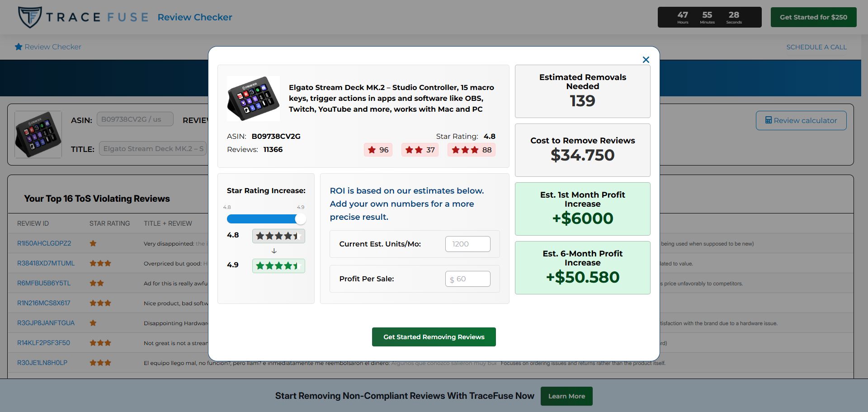Open review R14KLF2PSF3F50
The image size is (868, 412).
pyautogui.click(x=43, y=343)
